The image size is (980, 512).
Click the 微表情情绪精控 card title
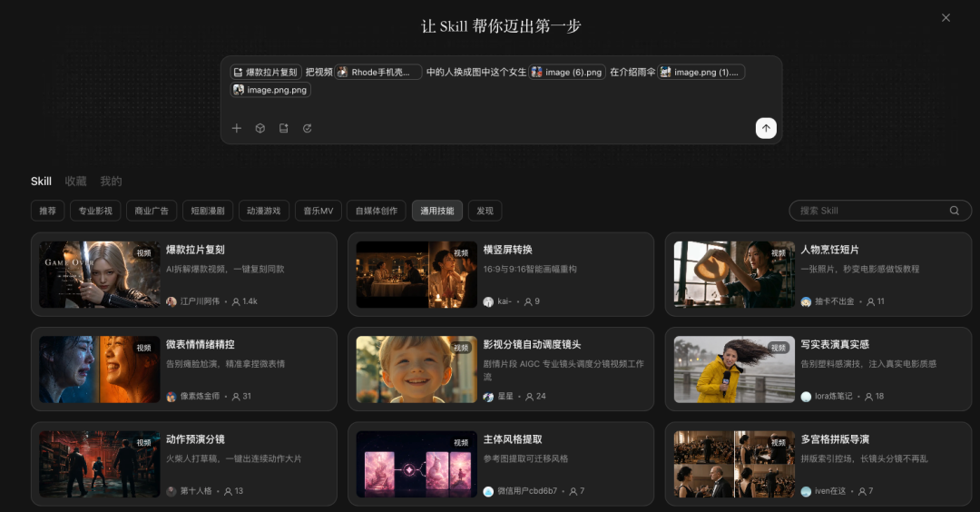tap(200, 344)
